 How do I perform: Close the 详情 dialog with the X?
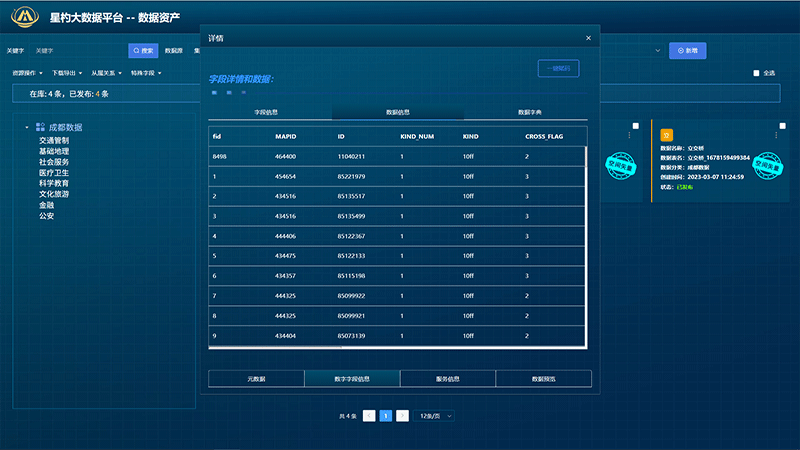pos(588,38)
